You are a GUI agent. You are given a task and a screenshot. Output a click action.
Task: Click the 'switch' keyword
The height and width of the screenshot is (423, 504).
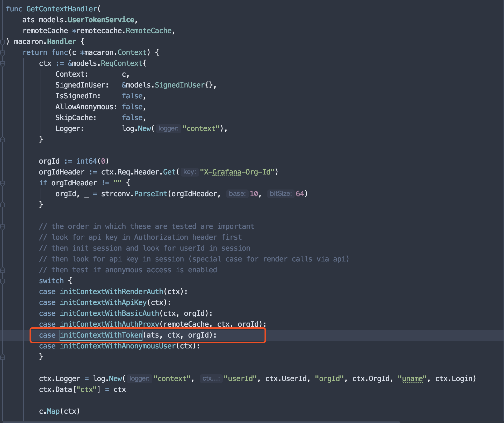51,281
